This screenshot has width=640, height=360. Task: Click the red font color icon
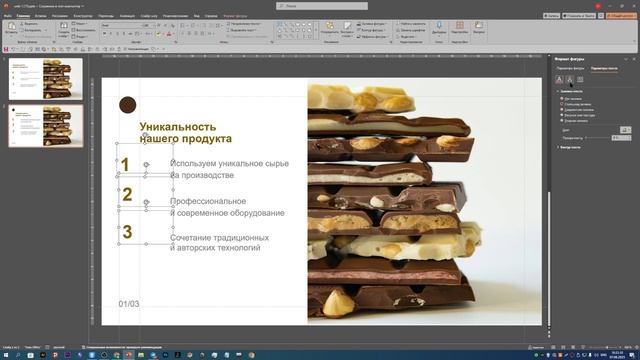(x=169, y=34)
